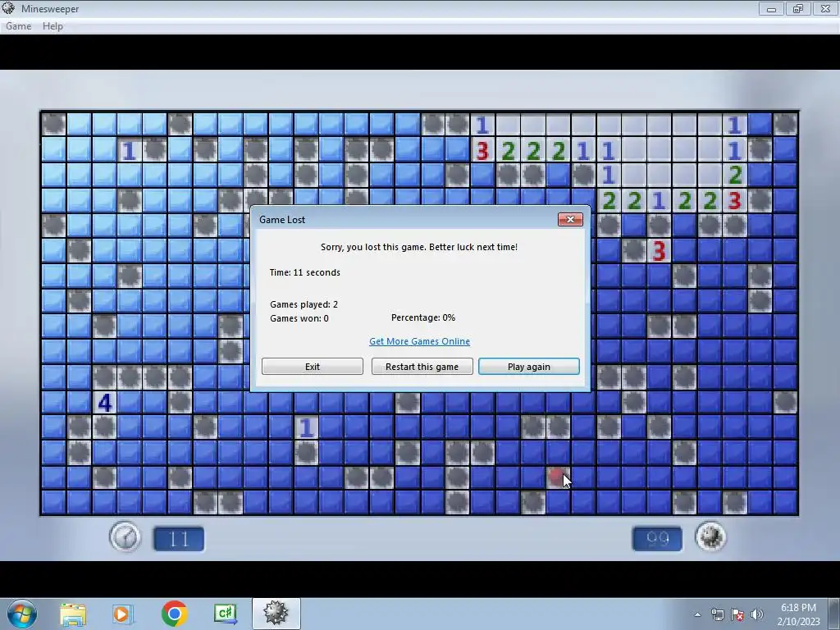The height and width of the screenshot is (630, 840).
Task: Open the clock showing 6:18 PM
Action: click(798, 614)
